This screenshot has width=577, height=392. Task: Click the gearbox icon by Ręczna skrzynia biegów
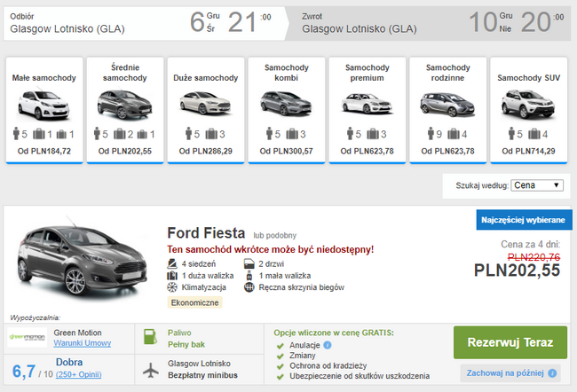pyautogui.click(x=249, y=287)
